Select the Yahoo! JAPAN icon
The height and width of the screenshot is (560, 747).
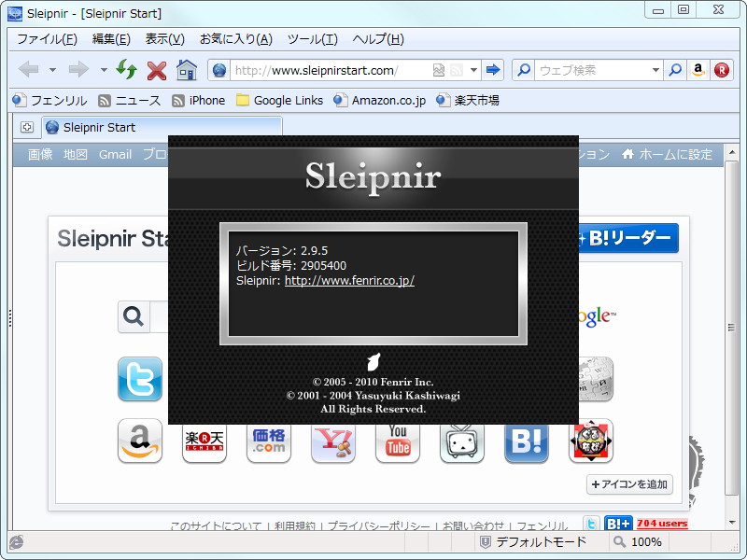click(x=333, y=443)
